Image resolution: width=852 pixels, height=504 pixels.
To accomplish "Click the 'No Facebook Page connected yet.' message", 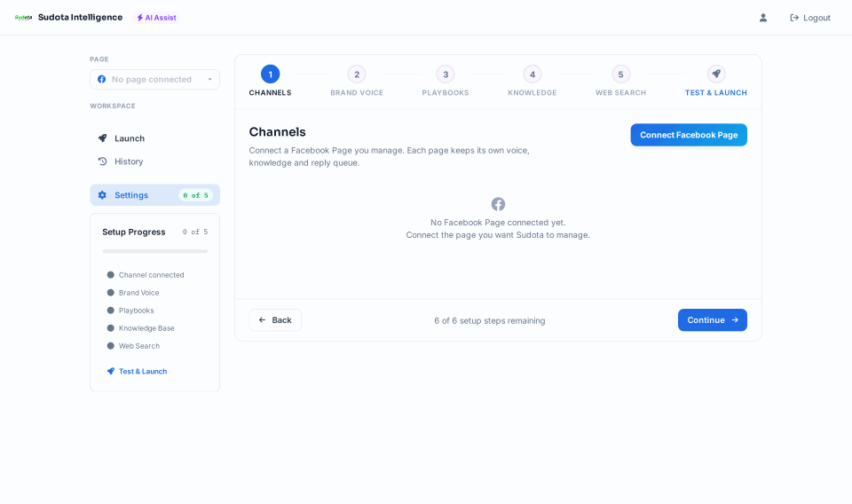I will click(498, 223).
